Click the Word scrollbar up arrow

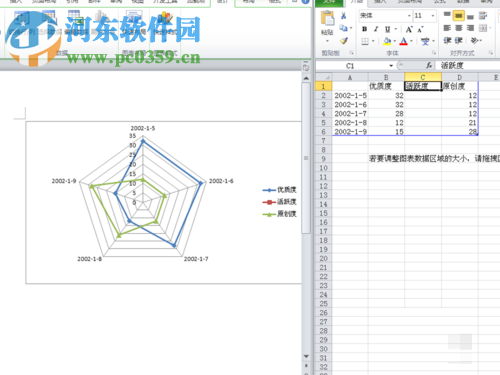pos(306,78)
